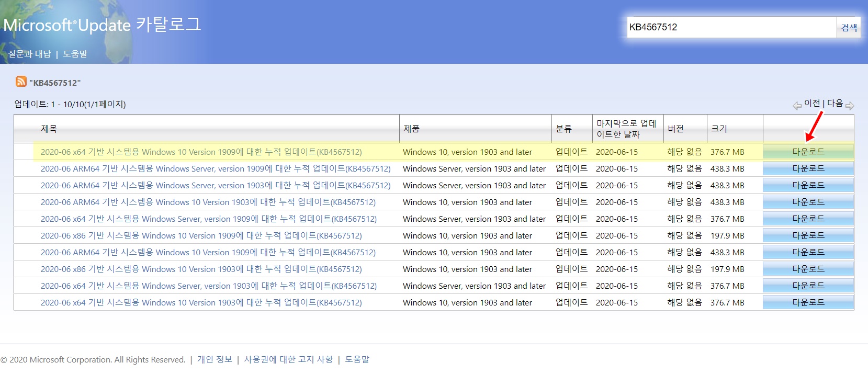Download ARM64 Windows Server version 1903 update
Screen dimensions: 868x374
pos(808,185)
